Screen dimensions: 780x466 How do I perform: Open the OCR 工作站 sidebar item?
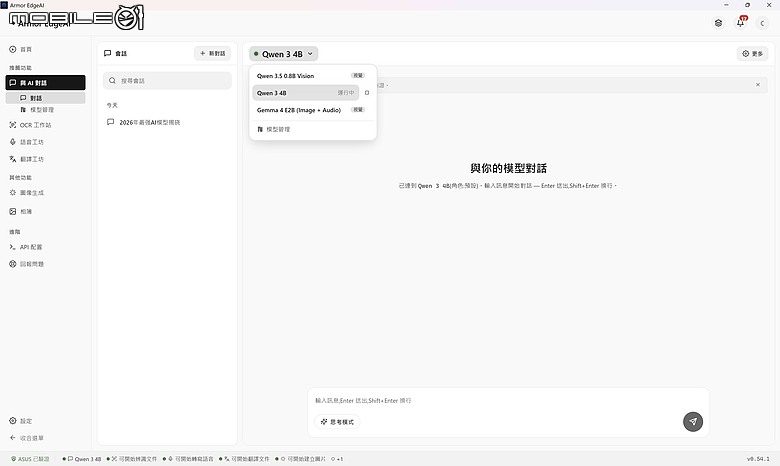[x=30, y=125]
